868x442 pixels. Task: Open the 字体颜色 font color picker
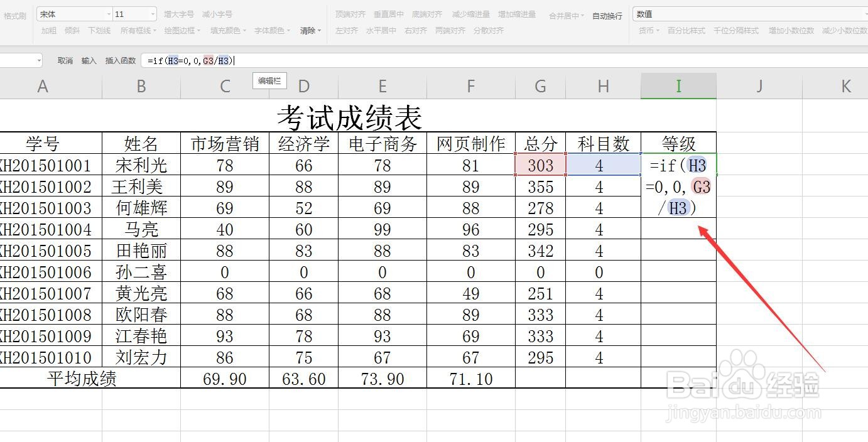(272, 30)
